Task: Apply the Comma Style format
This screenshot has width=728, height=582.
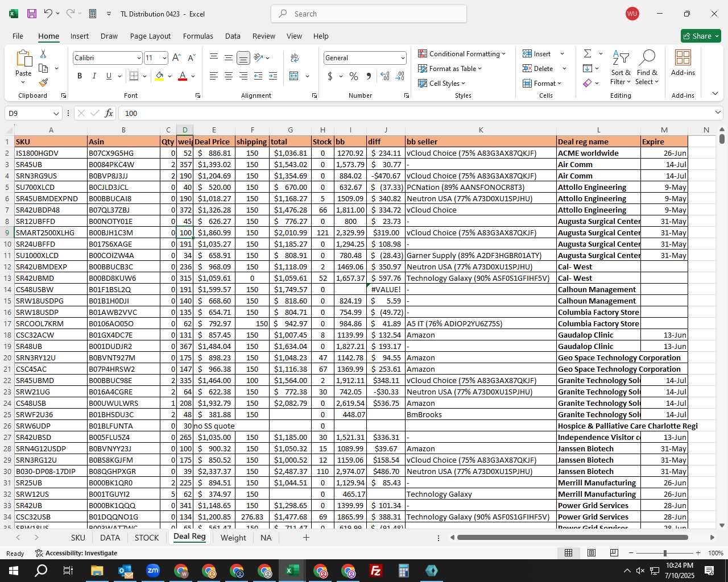Action: [369, 76]
